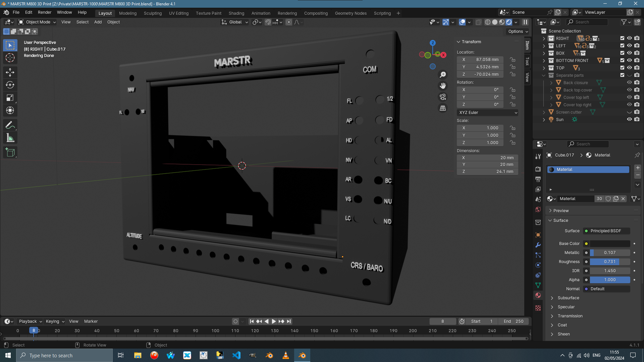This screenshot has height=362, width=644.
Task: Select the Add Cube tool
Action: coord(10,153)
